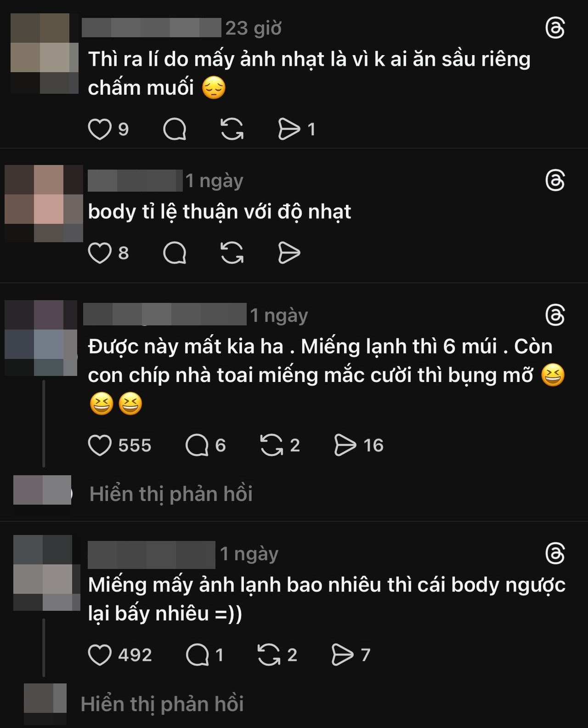The height and width of the screenshot is (728, 588).
Task: Open replies icon showing 6 comments
Action: coord(197,445)
